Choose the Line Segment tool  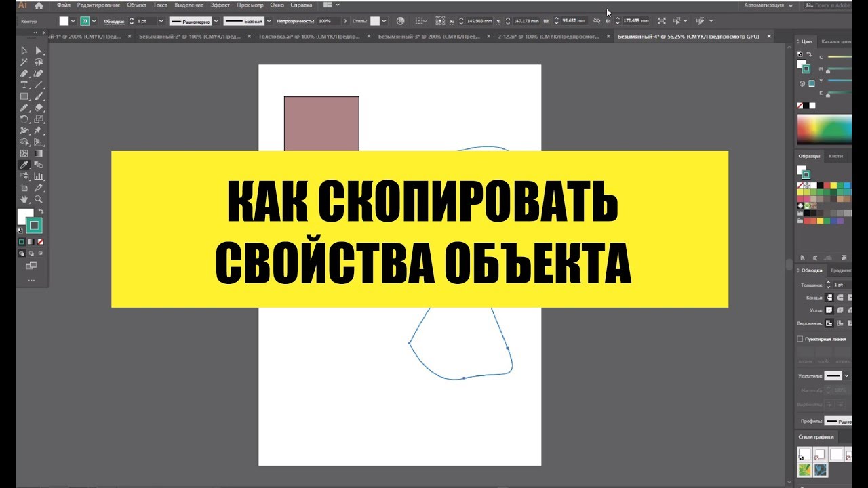39,85
